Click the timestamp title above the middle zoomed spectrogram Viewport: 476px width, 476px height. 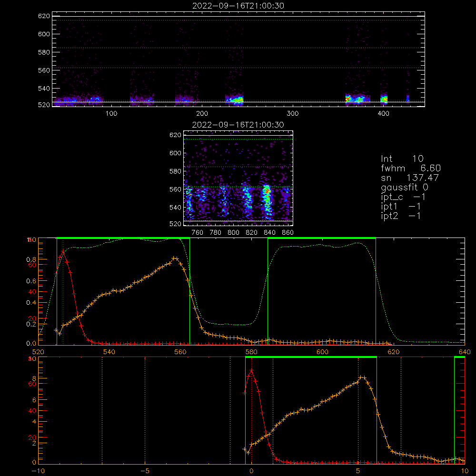coord(238,125)
